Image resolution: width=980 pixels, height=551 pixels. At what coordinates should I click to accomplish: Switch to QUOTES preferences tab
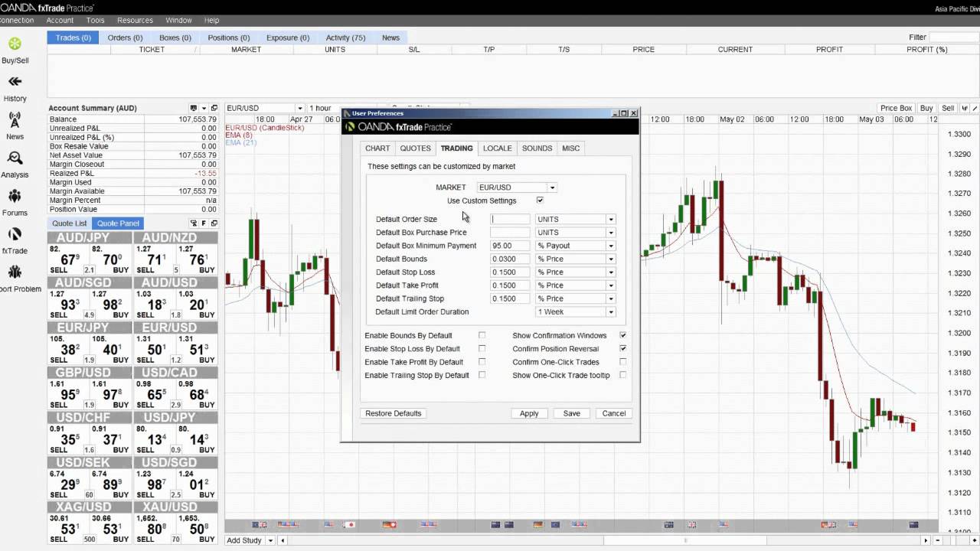(416, 148)
